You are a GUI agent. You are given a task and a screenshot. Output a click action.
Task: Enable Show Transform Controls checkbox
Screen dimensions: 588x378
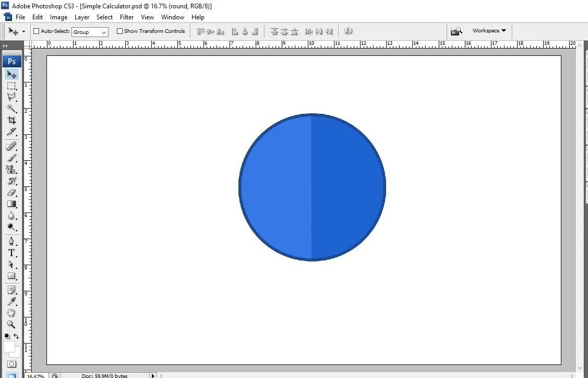[x=119, y=31]
